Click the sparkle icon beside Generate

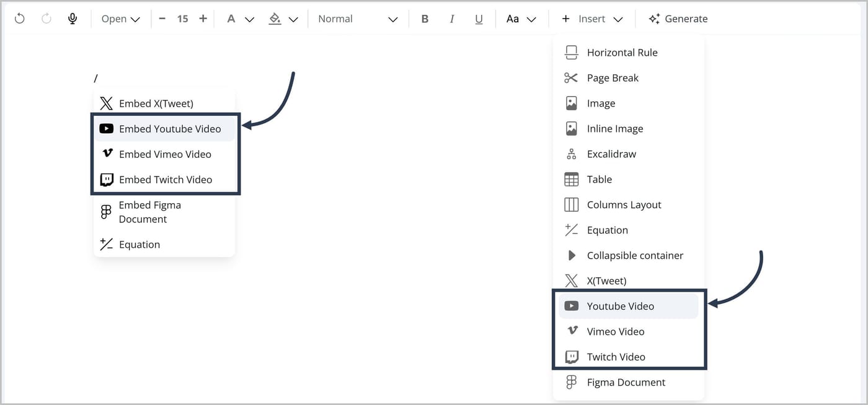click(x=654, y=19)
